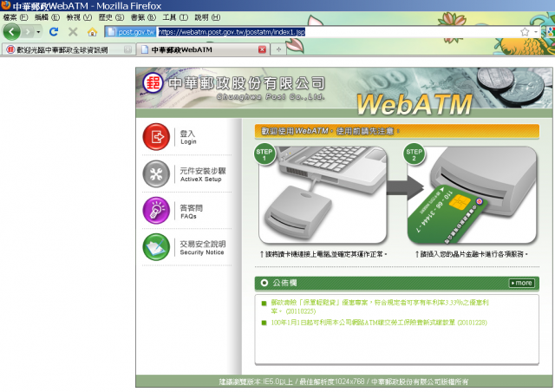Viewport: 555px width, 392px height.
Task: Click the STEP 1 card reader illustration
Action: 322,195
